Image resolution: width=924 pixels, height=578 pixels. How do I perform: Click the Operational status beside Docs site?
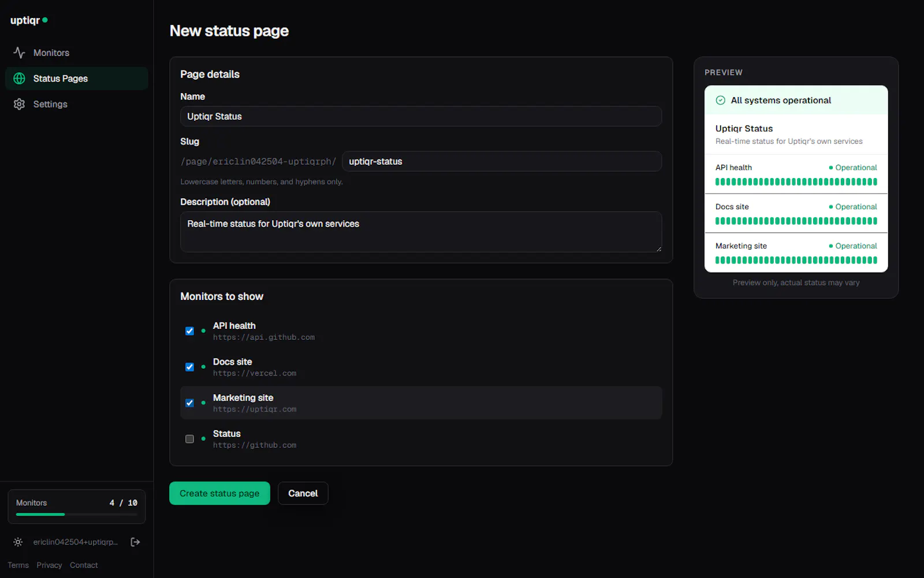pos(853,207)
